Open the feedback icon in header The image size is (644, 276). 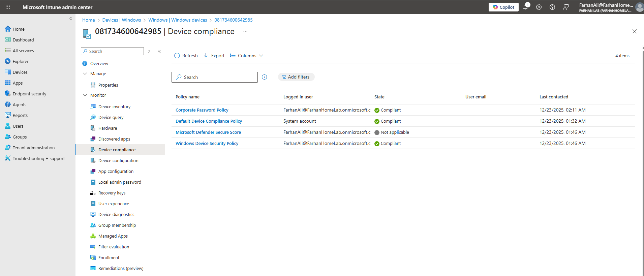click(x=566, y=7)
